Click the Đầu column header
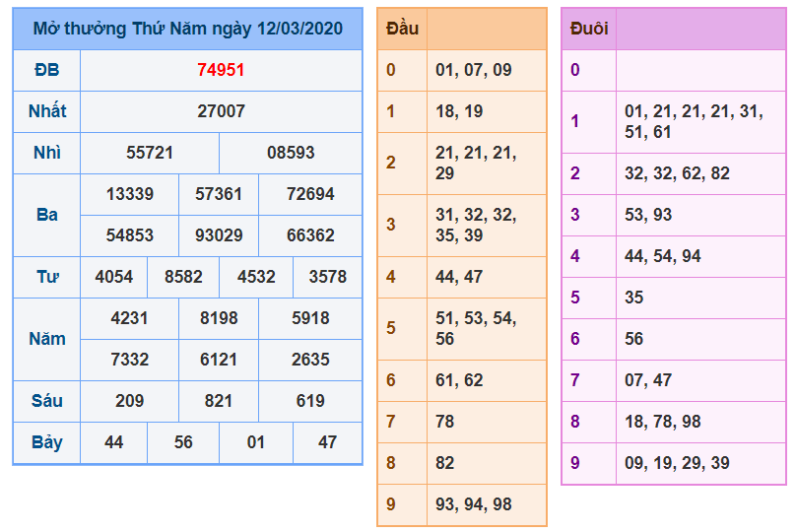Screen dimensions: 796x532 click(402, 29)
